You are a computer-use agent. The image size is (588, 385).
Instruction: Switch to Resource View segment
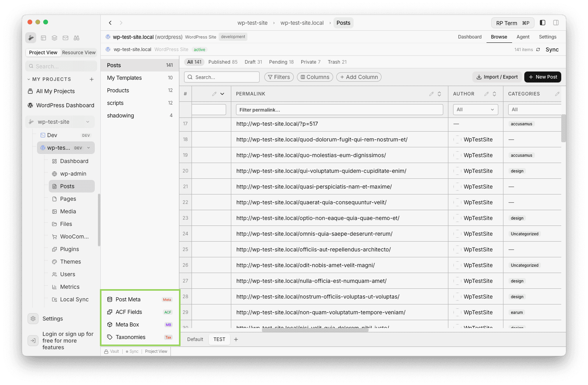[79, 53]
